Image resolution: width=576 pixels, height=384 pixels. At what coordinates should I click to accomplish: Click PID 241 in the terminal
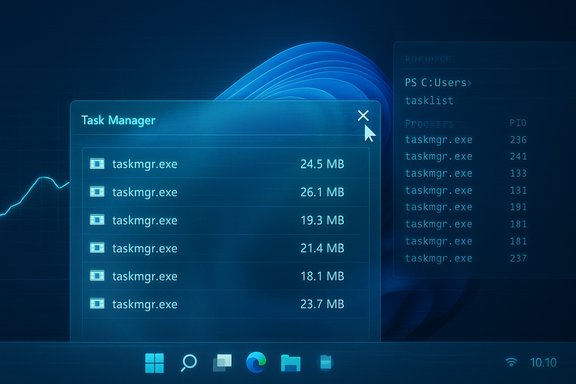[518, 157]
